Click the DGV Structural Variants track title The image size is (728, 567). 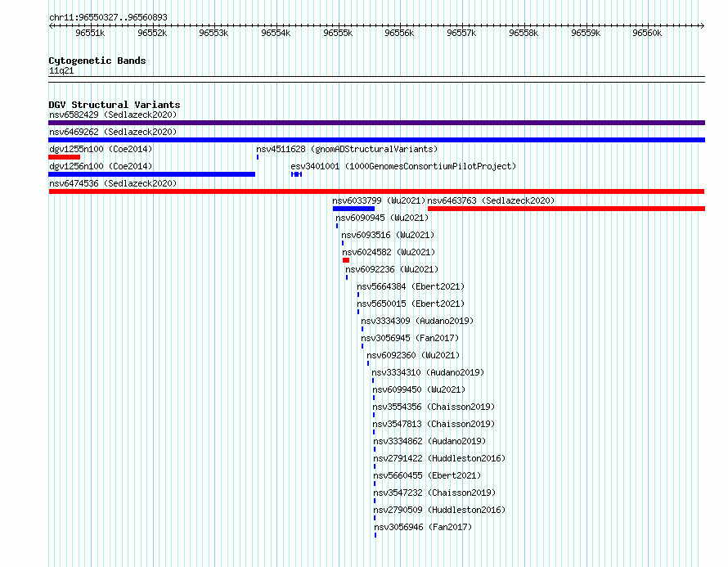coord(115,105)
